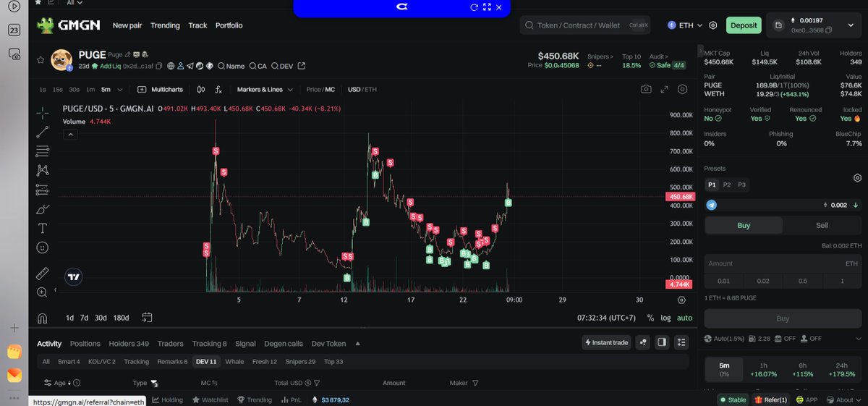
Task: Select the 0.5 ETH quick amount
Action: (802, 281)
